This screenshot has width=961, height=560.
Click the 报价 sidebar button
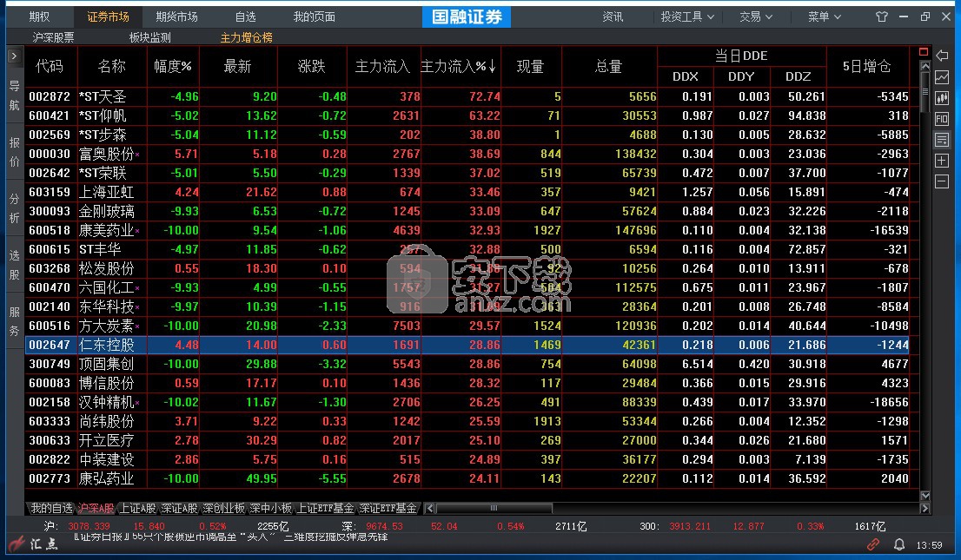pyautogui.click(x=14, y=152)
